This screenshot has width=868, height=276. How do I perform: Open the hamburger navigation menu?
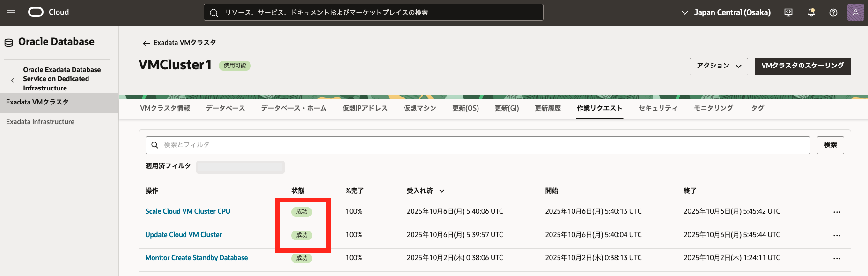tap(11, 13)
